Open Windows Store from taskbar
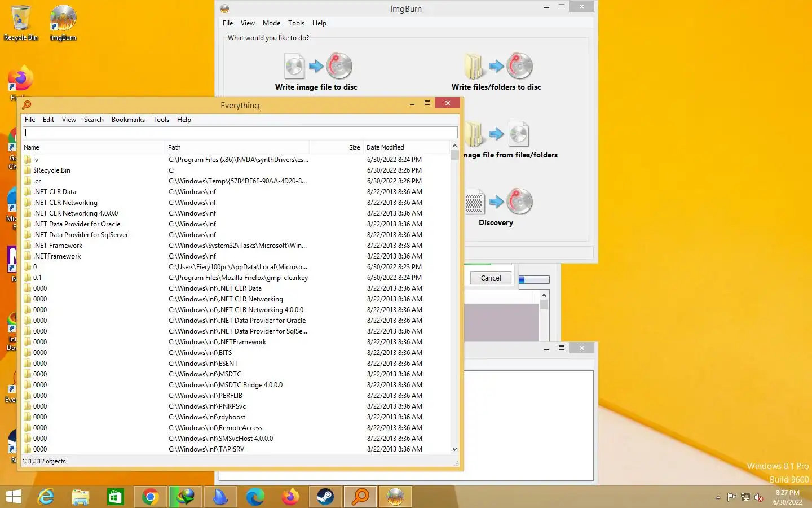 pos(115,497)
